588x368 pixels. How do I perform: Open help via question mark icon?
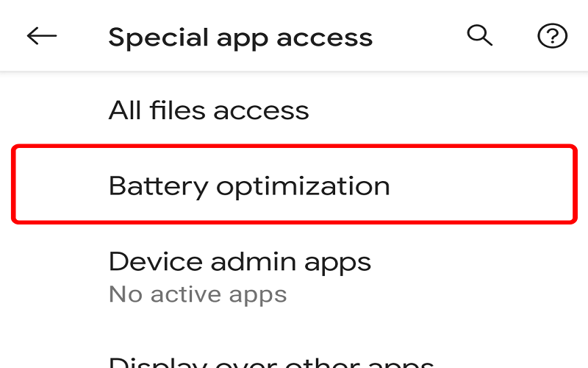[552, 36]
